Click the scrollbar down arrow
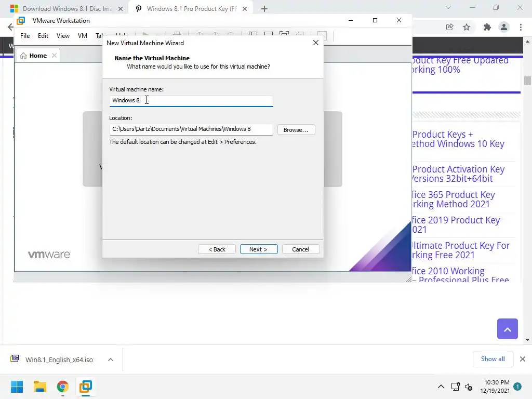Screen dimensions: 532x399 click(527, 339)
